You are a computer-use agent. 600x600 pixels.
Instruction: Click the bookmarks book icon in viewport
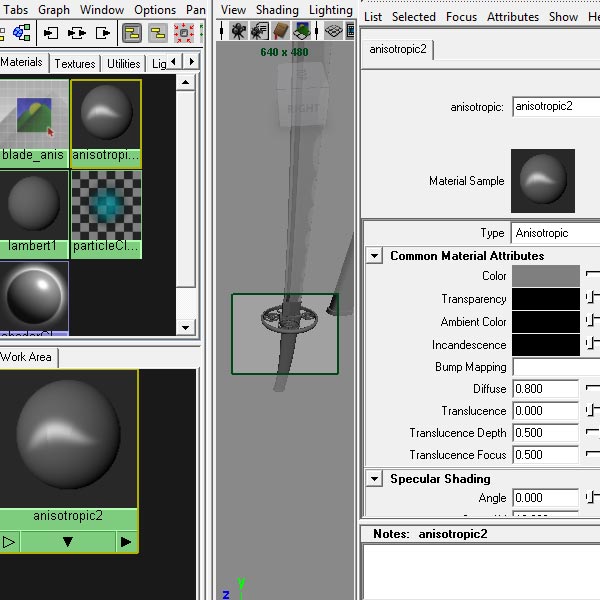280,31
